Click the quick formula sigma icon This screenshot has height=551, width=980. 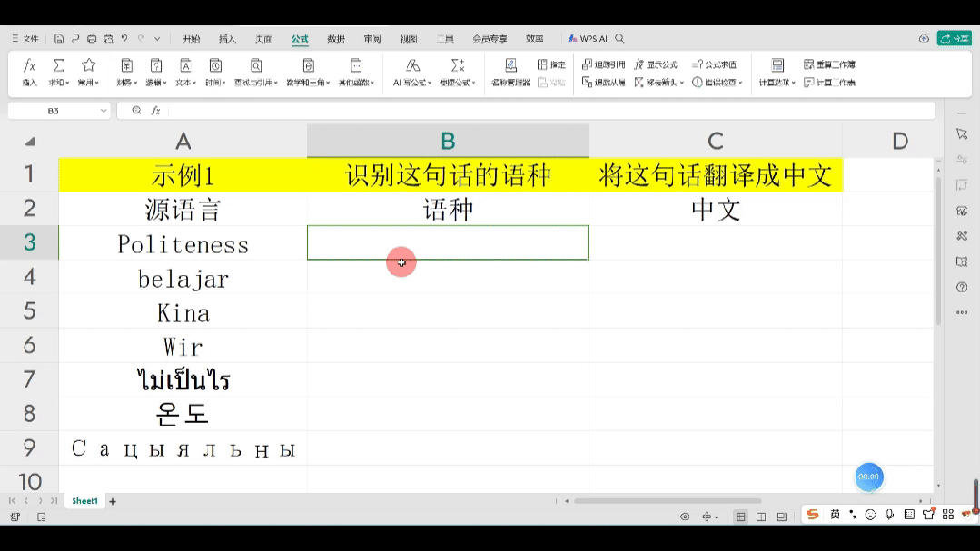(x=458, y=65)
